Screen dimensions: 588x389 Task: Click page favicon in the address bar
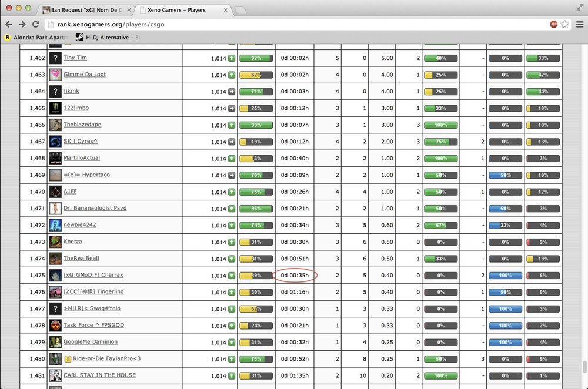pyautogui.click(x=51, y=24)
